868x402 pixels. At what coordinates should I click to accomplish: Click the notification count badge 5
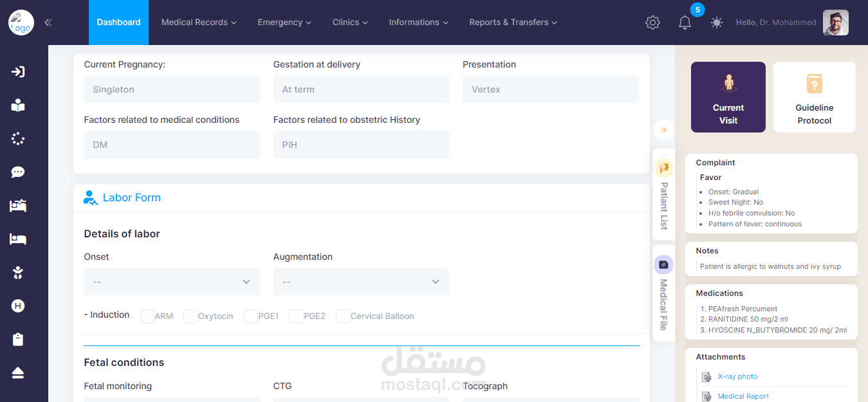click(x=697, y=10)
